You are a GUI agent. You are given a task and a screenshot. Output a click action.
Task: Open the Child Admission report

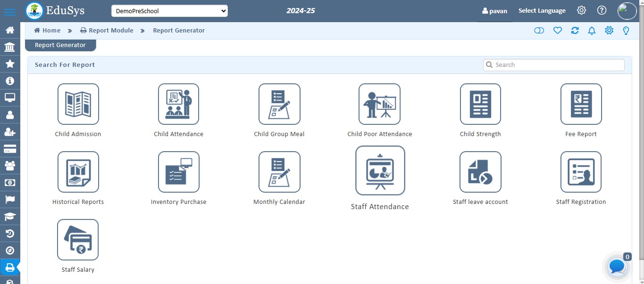click(78, 104)
